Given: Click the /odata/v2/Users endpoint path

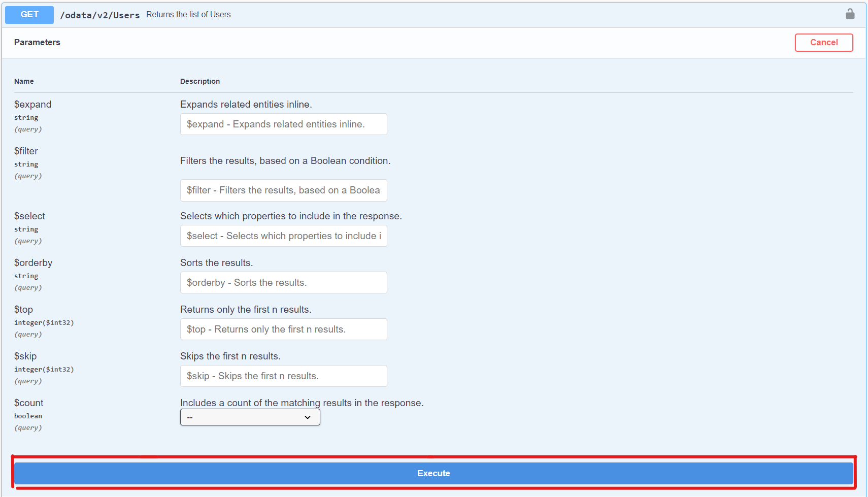Looking at the screenshot, I should [100, 15].
